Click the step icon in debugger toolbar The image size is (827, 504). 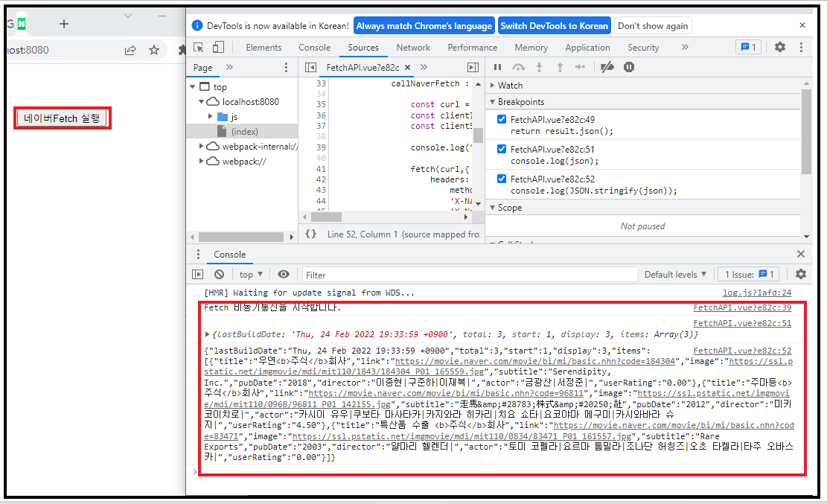coord(580,67)
